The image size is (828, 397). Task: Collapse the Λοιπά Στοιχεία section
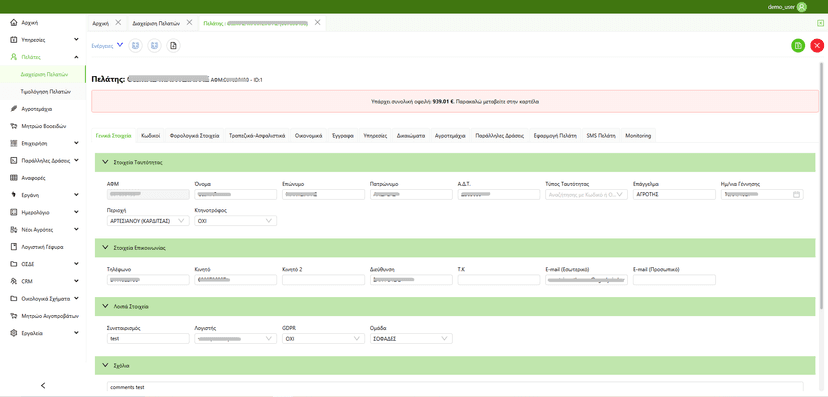coord(105,306)
